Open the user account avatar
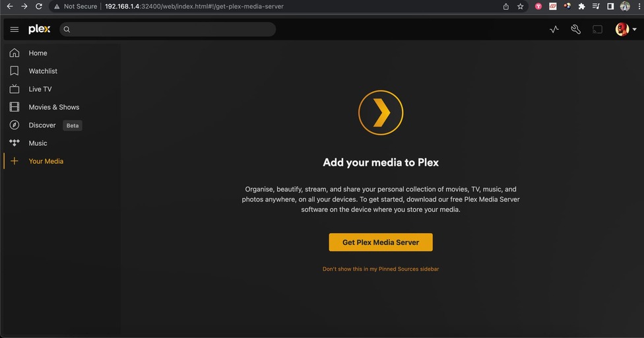Image resolution: width=644 pixels, height=338 pixels. click(622, 29)
